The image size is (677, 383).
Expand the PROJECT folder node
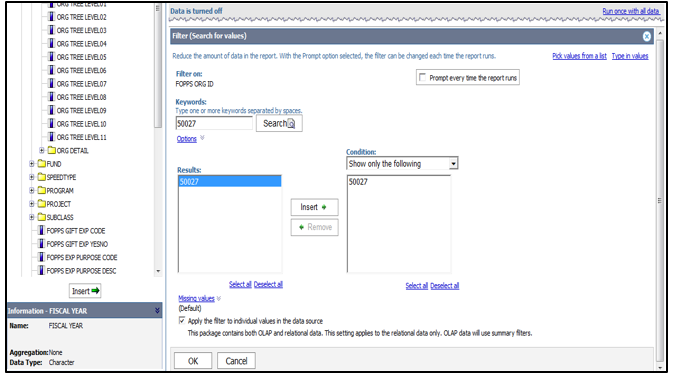pyautogui.click(x=32, y=204)
